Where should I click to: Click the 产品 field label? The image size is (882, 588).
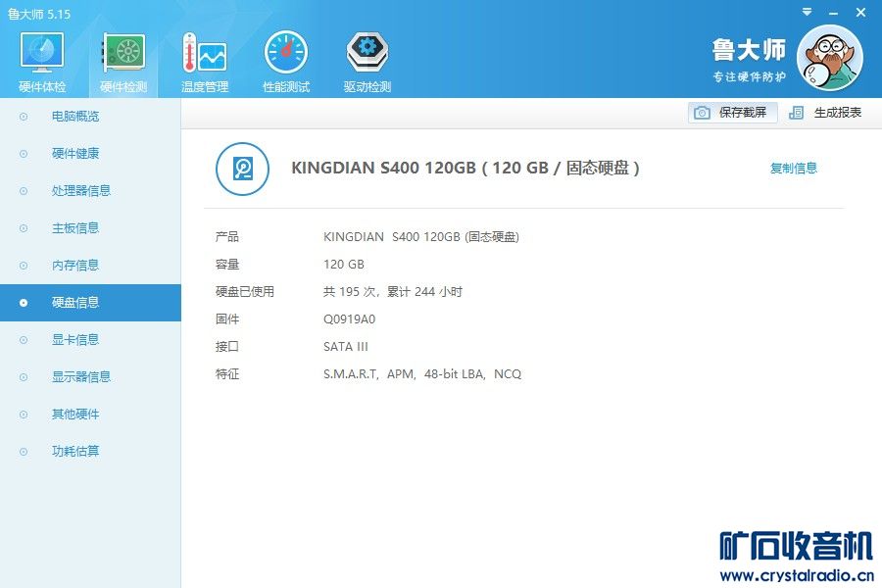click(x=227, y=237)
